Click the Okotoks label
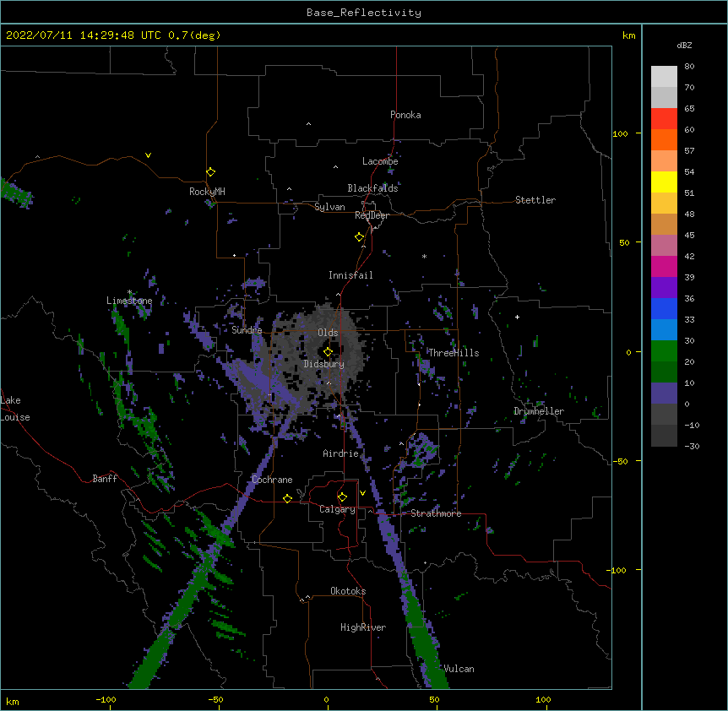Image resolution: width=728 pixels, height=711 pixels. click(x=348, y=591)
